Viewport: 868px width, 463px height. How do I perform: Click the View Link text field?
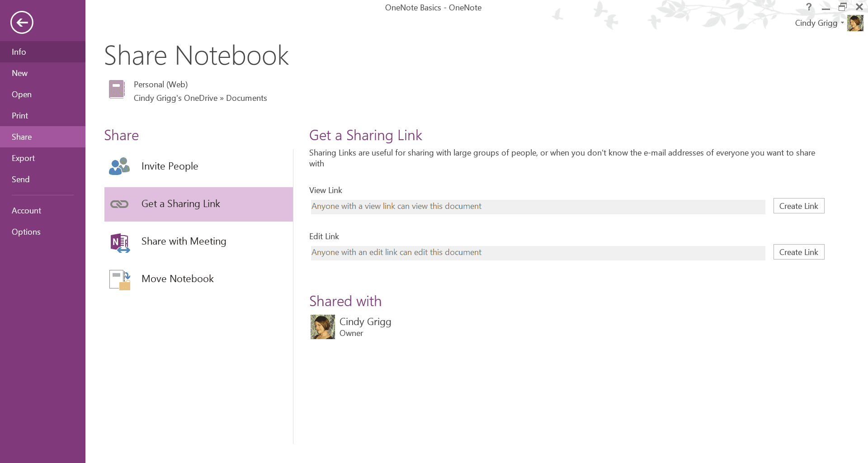(x=538, y=207)
